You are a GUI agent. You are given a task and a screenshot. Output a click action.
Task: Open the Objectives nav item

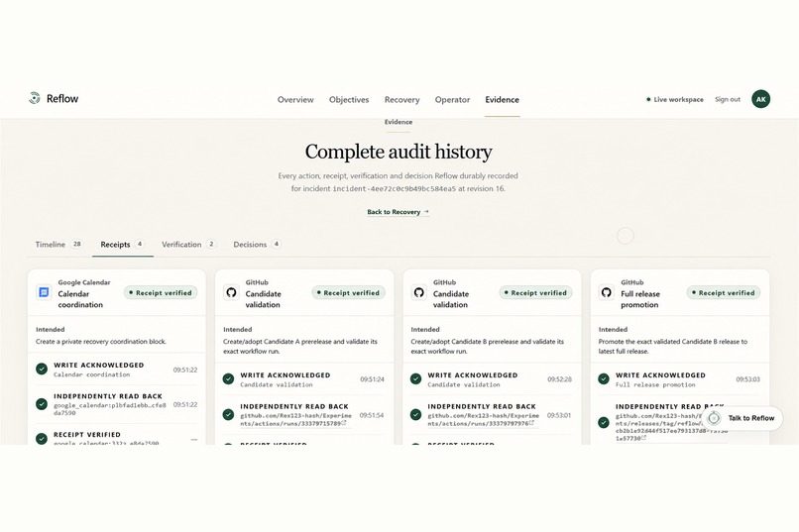(x=349, y=100)
